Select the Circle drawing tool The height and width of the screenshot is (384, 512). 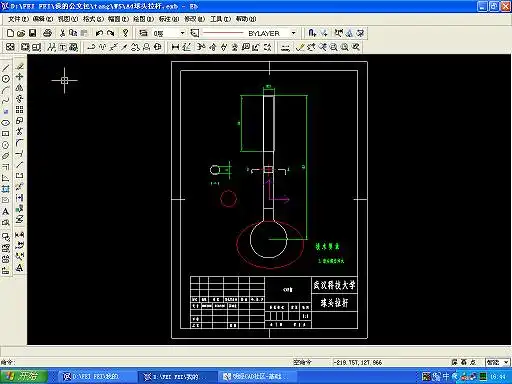click(x=6, y=79)
